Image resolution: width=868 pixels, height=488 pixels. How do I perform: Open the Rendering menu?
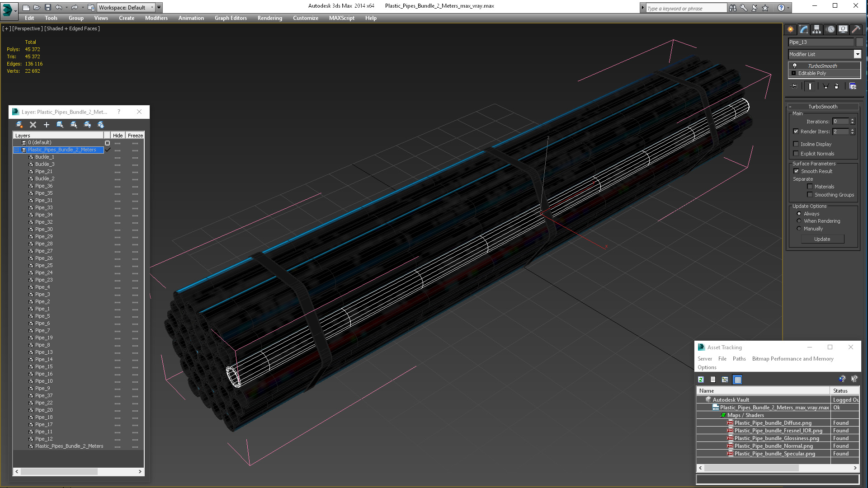pos(269,18)
